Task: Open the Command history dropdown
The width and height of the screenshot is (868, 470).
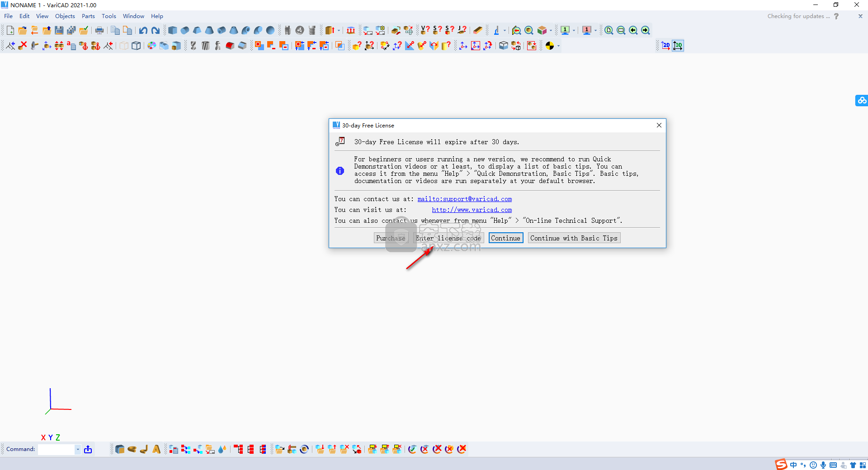Action: (x=78, y=449)
